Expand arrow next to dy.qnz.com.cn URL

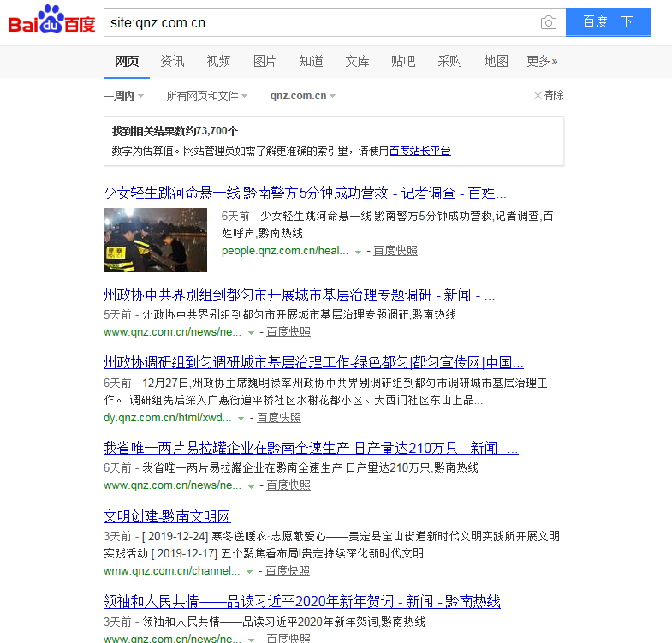click(241, 419)
